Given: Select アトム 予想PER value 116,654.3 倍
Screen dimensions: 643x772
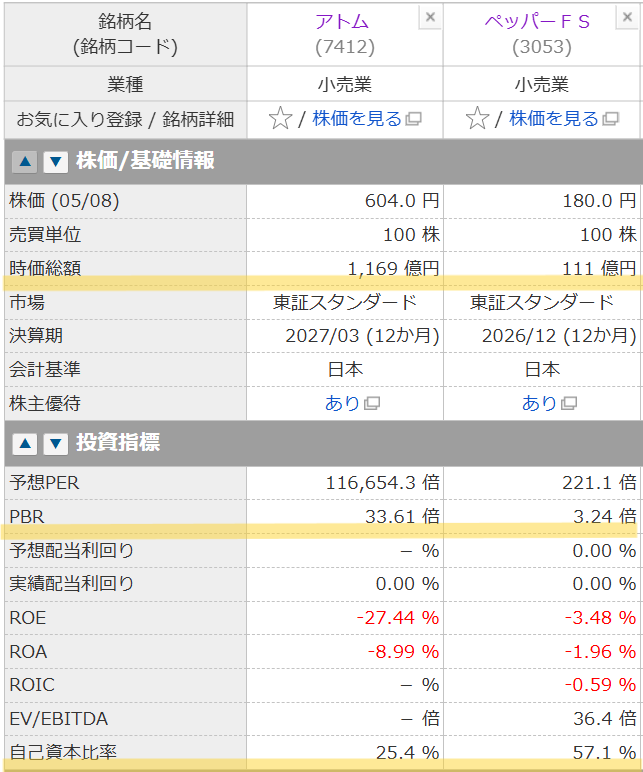Looking at the screenshot, I should [x=383, y=482].
